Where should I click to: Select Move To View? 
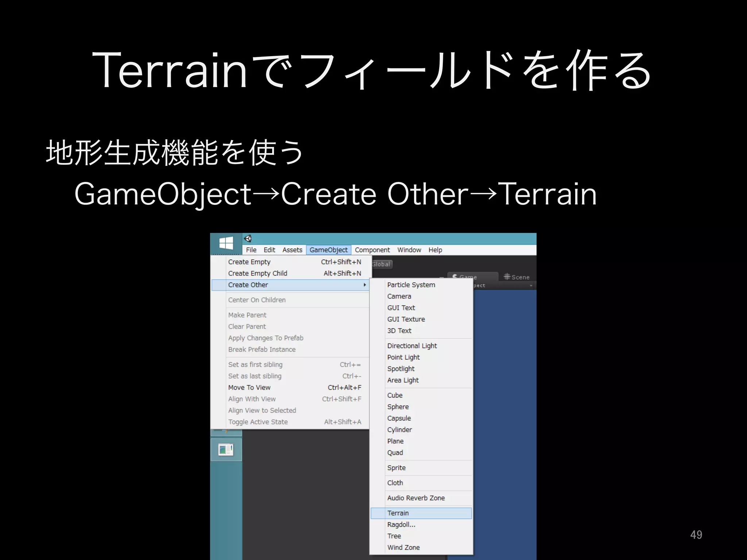tap(290, 387)
